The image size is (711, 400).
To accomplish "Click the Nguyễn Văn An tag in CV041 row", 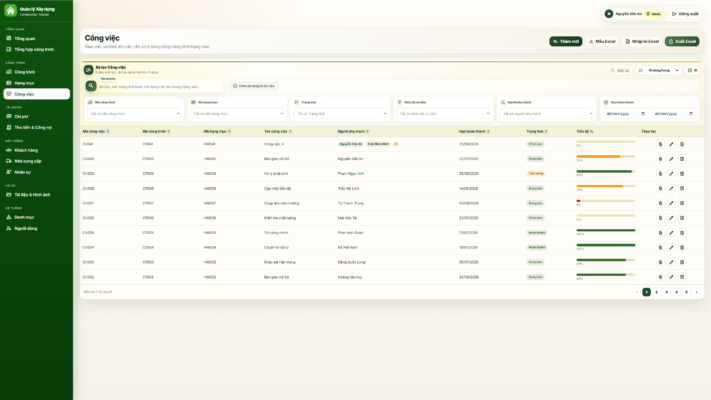I will 351,144.
